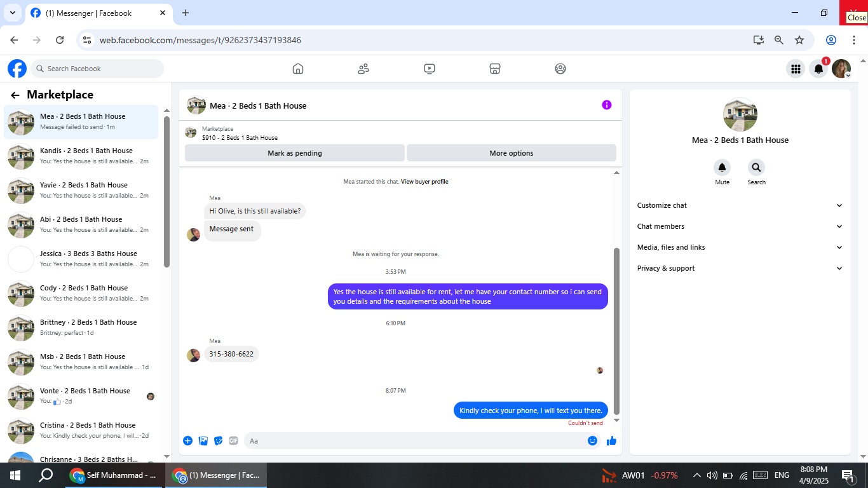
Task: Expand the Privacy & support section
Action: pos(740,268)
